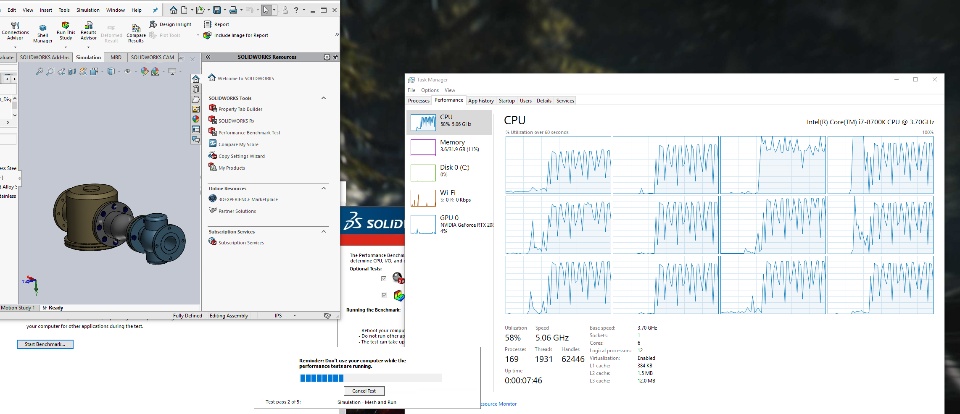Click Select arrow tool icon
Image resolution: width=960 pixels, height=414 pixels.
pos(266,10)
